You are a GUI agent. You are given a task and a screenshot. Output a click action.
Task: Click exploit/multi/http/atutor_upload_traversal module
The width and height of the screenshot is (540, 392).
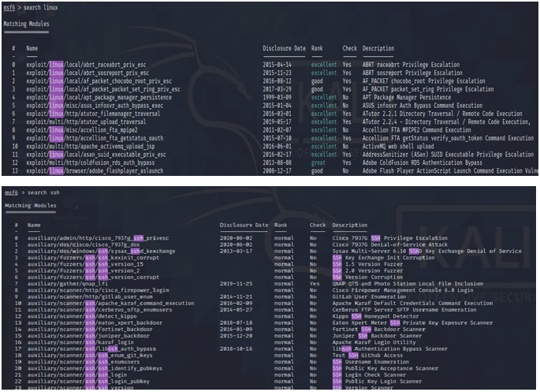point(86,122)
